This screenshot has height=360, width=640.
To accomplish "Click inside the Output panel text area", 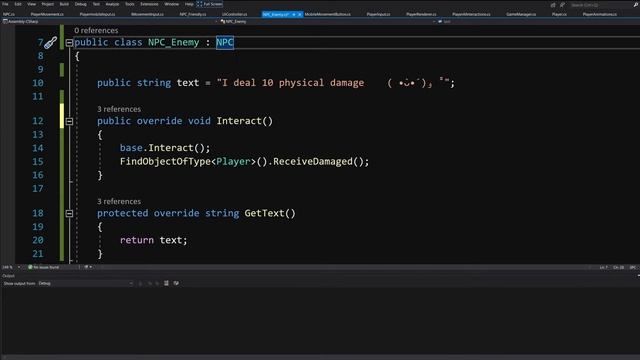I will coord(320,321).
